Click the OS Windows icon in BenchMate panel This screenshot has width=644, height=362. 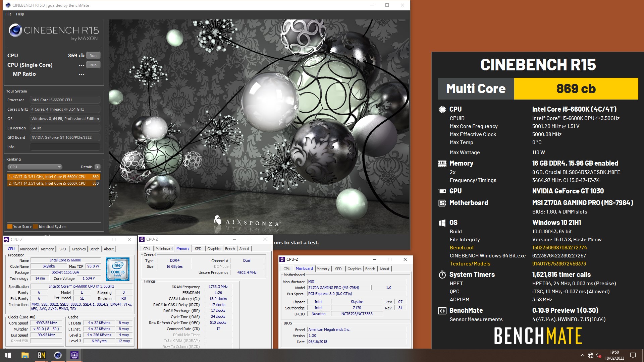[442, 223]
